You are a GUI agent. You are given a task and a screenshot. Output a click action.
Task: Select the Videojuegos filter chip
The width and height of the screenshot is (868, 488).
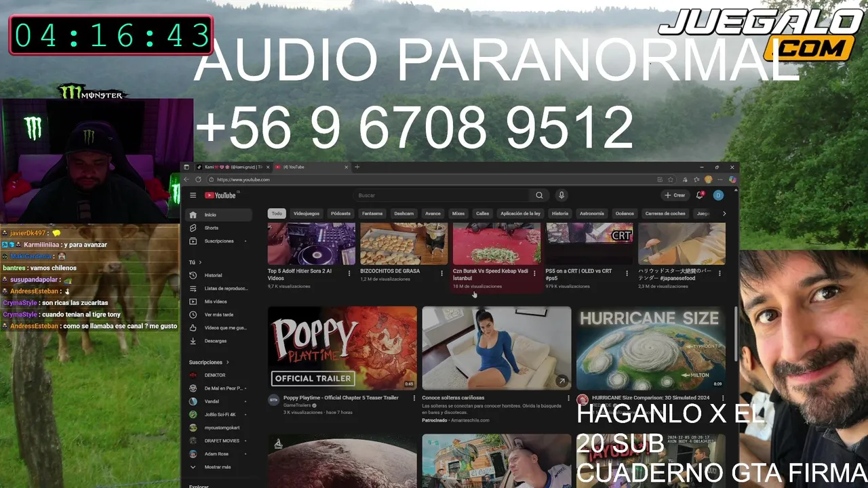[307, 213]
